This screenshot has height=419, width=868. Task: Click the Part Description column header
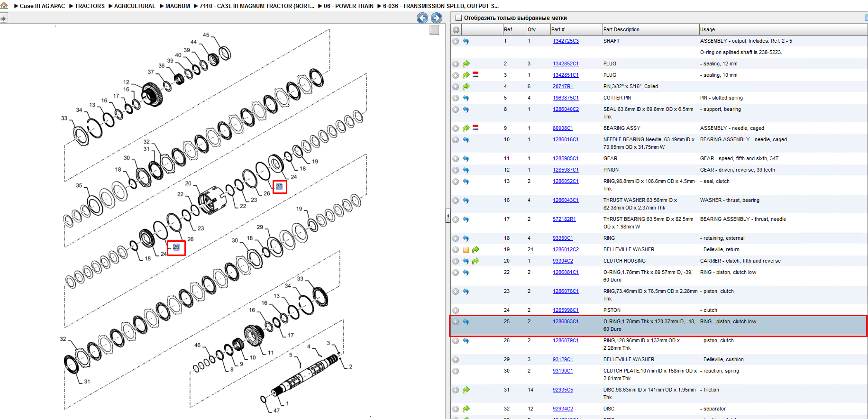650,29
